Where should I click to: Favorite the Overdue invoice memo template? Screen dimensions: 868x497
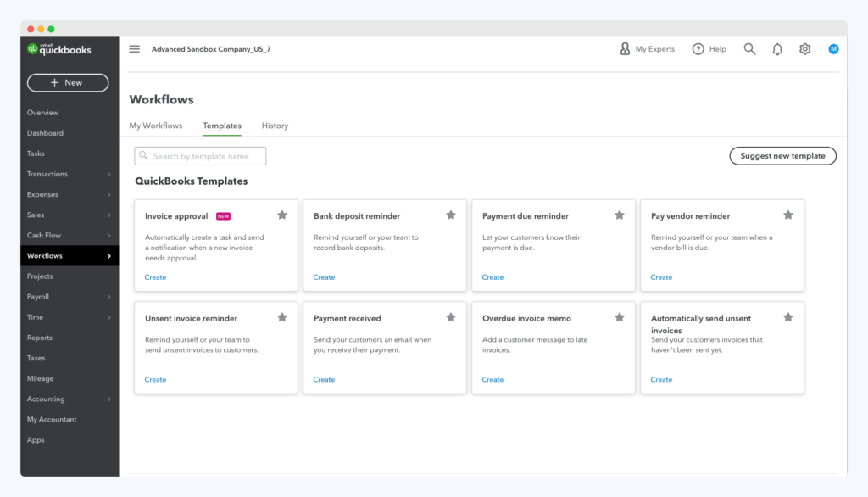click(x=619, y=317)
